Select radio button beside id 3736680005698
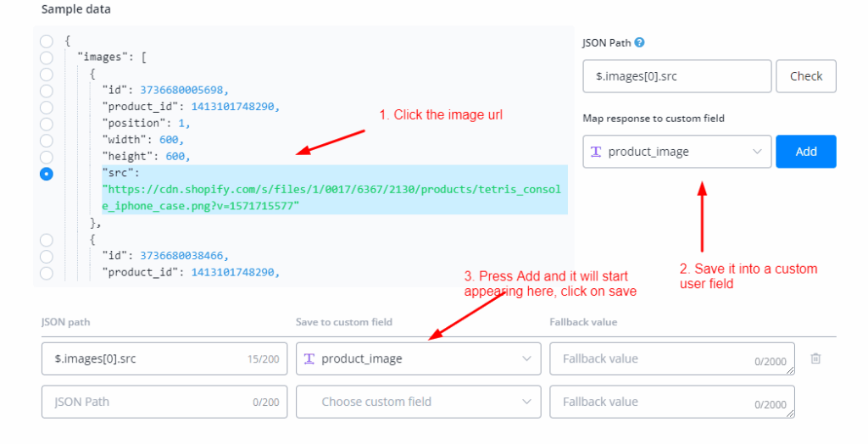Viewport: 868px width, 444px height. 46,91
